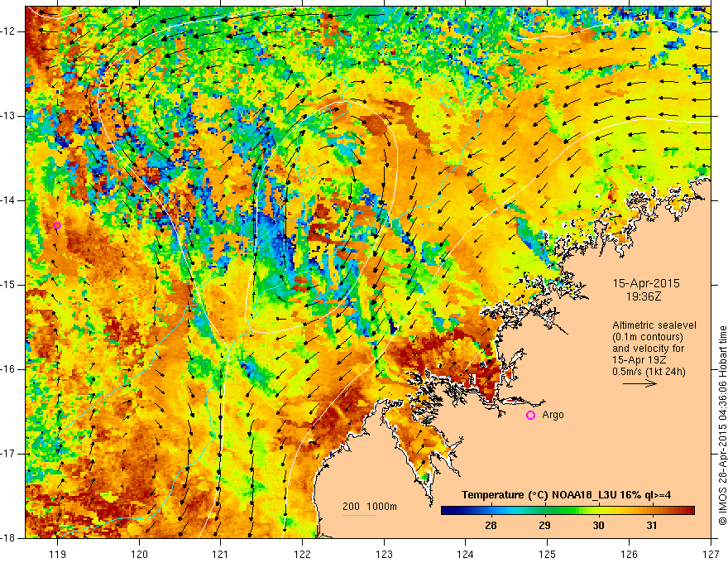This screenshot has height=563, width=728.
Task: Select the 'Altimetric sealevel' caption line
Action: [654, 325]
